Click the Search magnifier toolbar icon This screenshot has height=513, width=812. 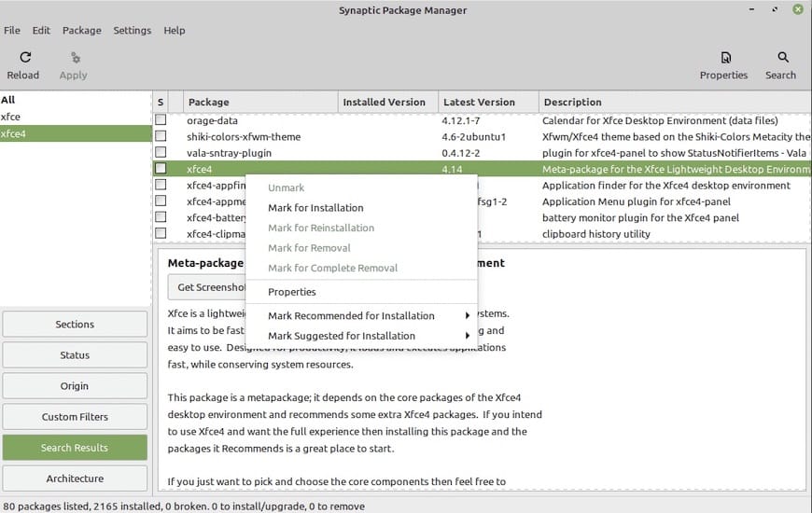click(x=783, y=58)
